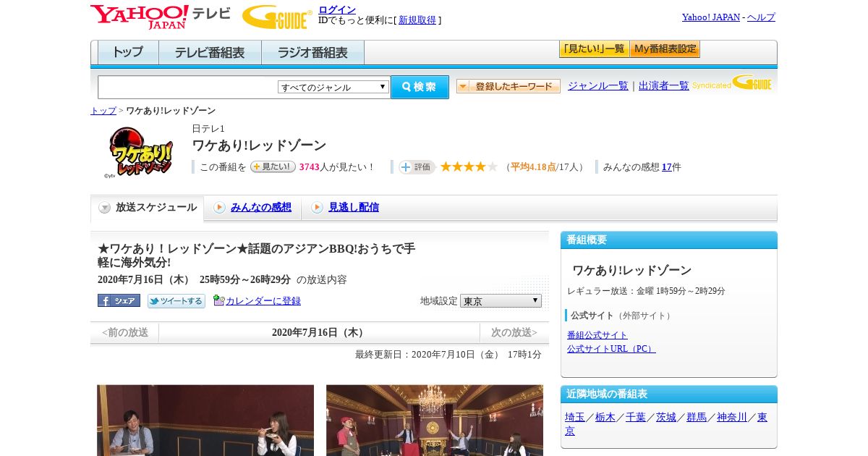Open the Yahoo! JAPAN TV logo

pyautogui.click(x=161, y=17)
